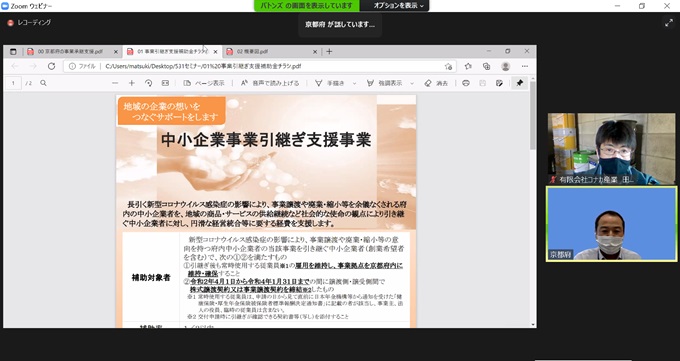The height and width of the screenshot is (361, 680).
Task: Search within the PDF document
Action: pos(43,83)
